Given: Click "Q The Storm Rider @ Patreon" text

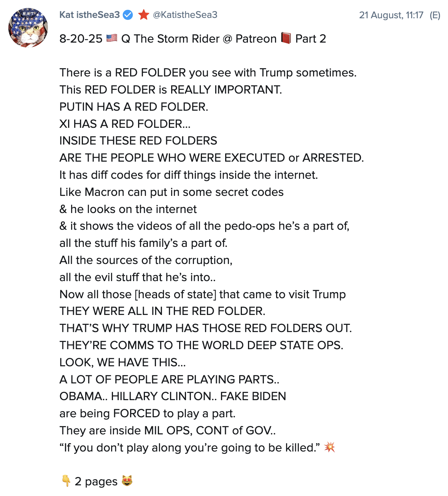Looking at the screenshot, I should point(199,39).
